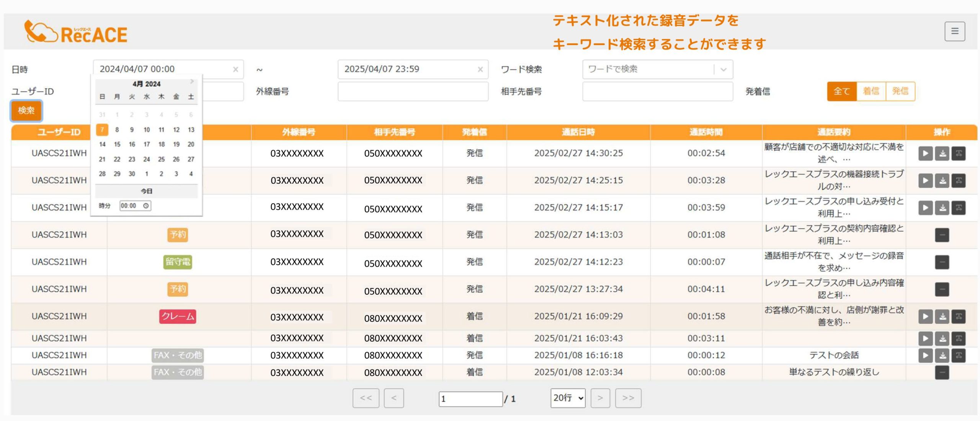Open the hamburger menu at top right
The width and height of the screenshot is (980, 421).
click(955, 31)
